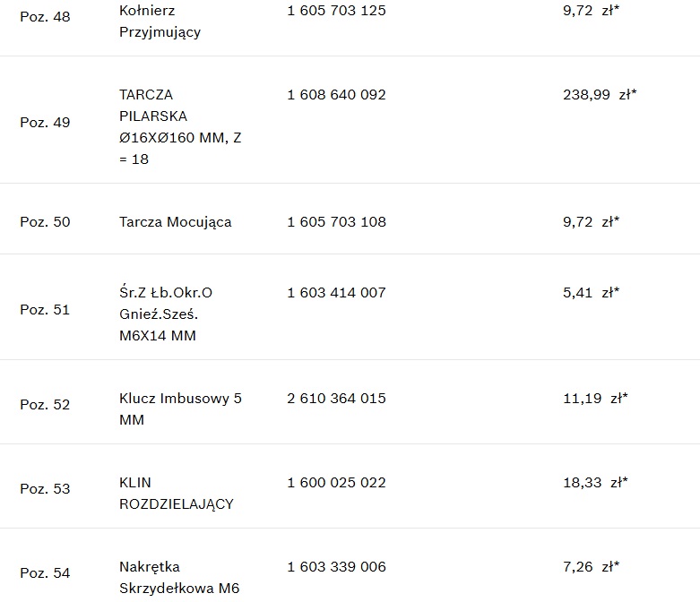Click the KLIN ROZDZIELAJĄCY part name
This screenshot has width=700, height=602.
tap(176, 494)
